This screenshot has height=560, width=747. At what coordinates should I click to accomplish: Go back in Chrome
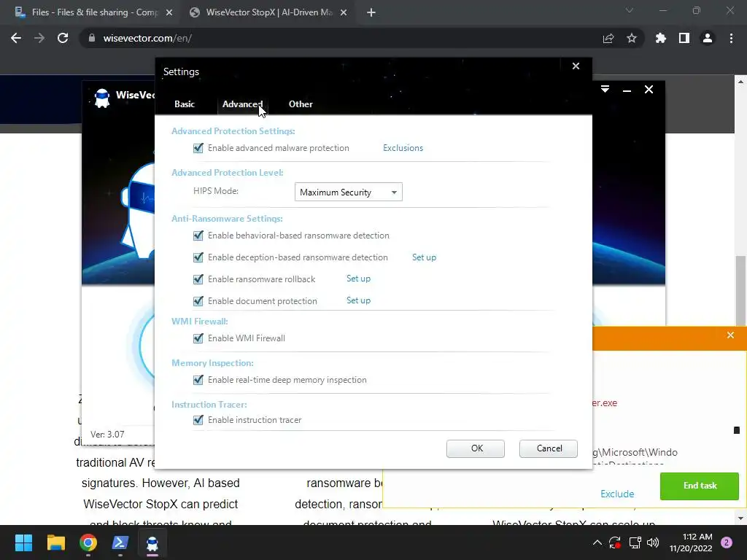pos(16,38)
